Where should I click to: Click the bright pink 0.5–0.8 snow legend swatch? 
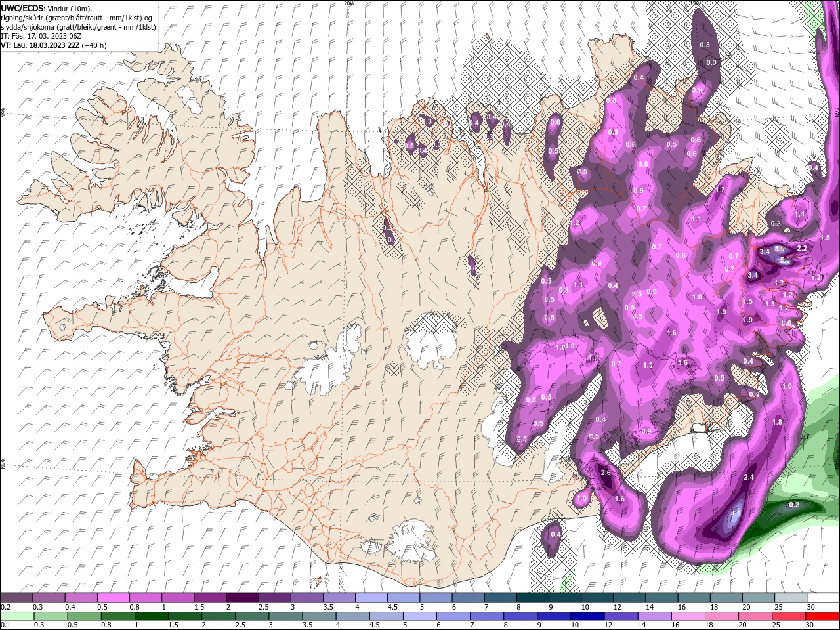click(113, 598)
